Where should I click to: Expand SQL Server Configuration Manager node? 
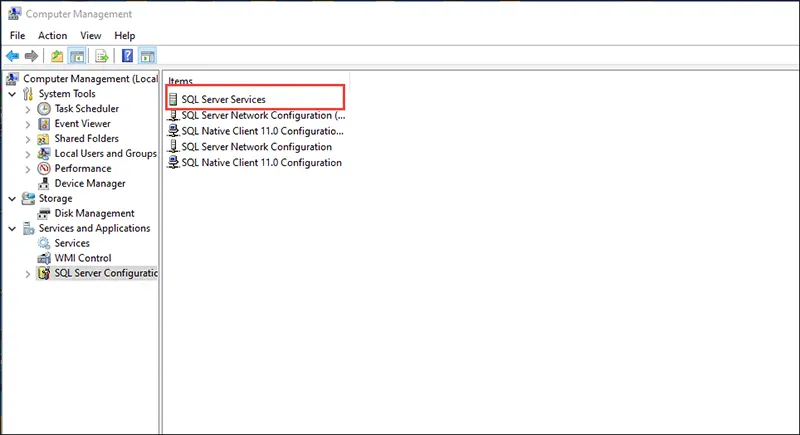28,274
